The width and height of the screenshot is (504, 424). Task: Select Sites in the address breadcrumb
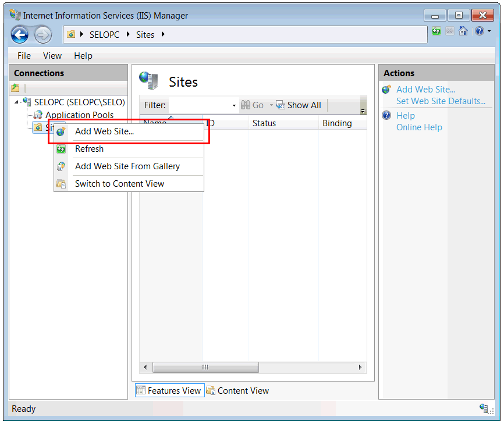145,35
